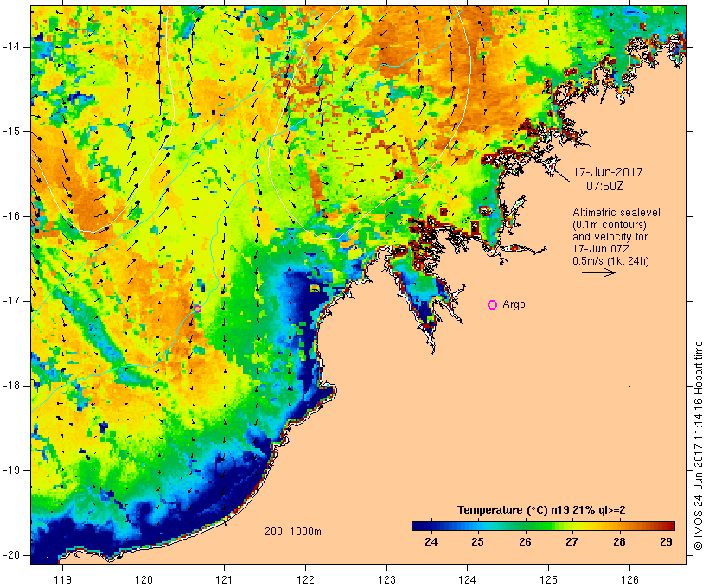
Task: Click the IMOS copyright timestamp text
Action: 698,445
